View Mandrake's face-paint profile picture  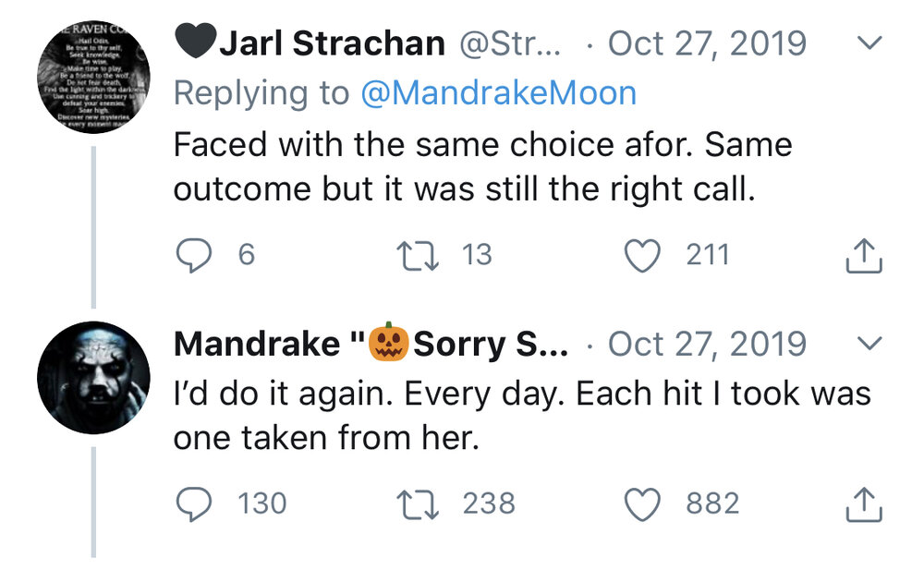(93, 379)
